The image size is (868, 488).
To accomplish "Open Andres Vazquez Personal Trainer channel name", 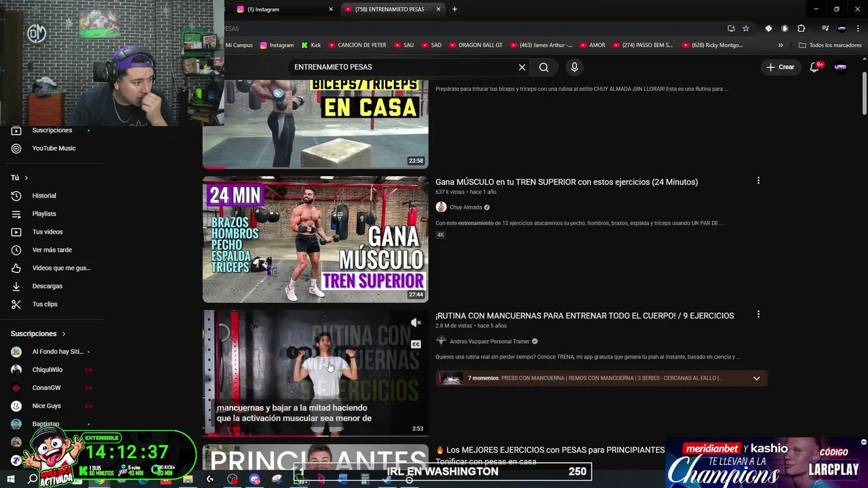I will (490, 342).
